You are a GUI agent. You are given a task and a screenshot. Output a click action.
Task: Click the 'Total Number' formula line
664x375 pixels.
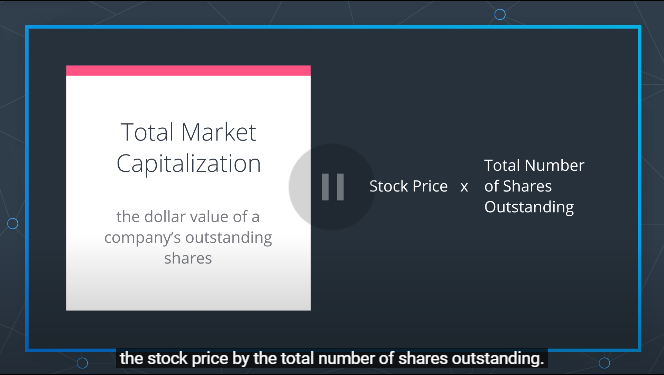534,165
